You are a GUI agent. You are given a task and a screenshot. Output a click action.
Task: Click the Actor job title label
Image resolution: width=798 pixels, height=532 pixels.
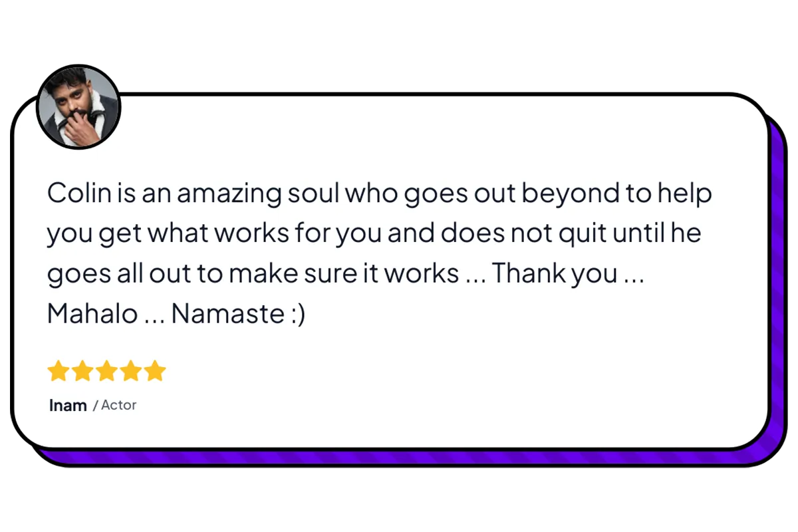(118, 404)
